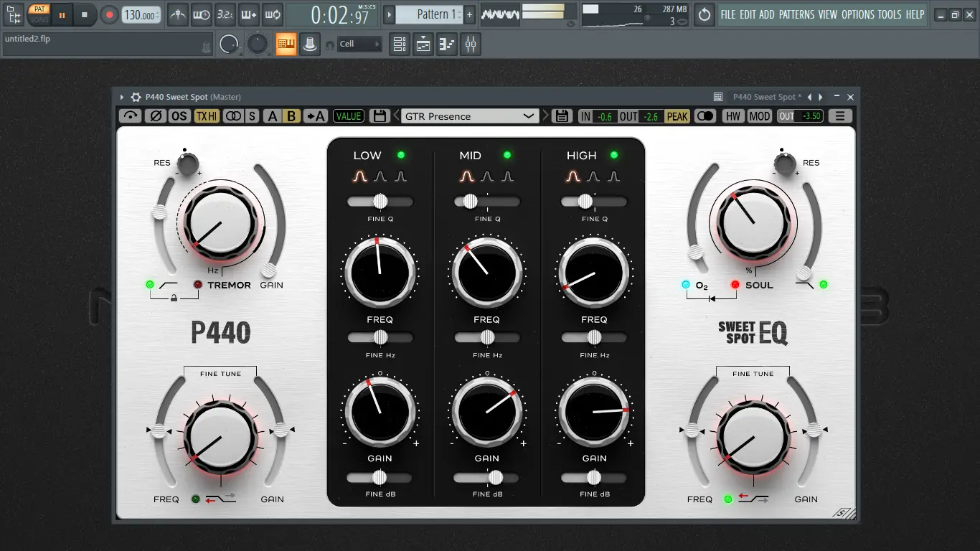Click the VALUE button in plugin toolbar
This screenshot has height=551, width=980.
point(349,116)
